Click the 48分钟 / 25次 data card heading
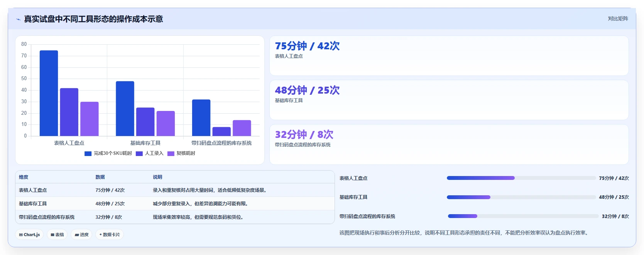 [307, 90]
